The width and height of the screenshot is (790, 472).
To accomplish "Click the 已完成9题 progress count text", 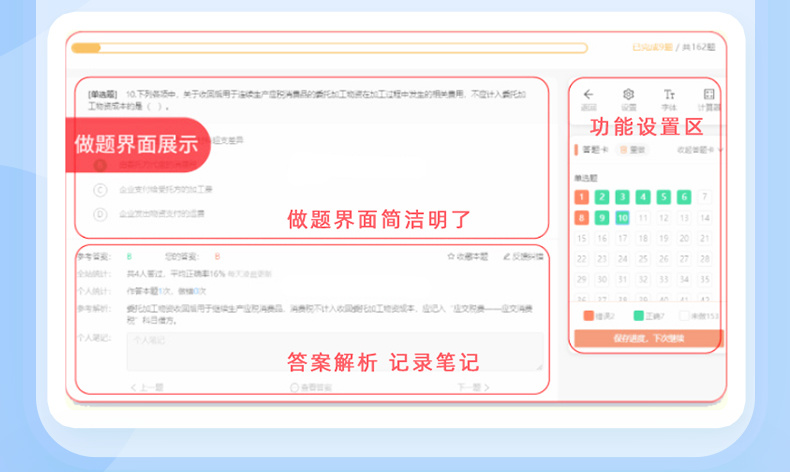I will (652, 47).
